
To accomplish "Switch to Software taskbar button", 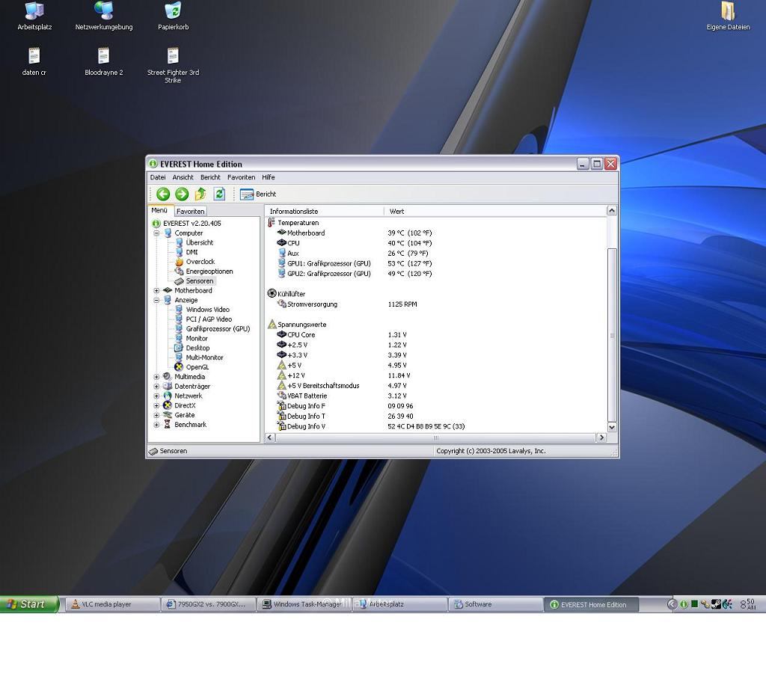I will [495, 604].
